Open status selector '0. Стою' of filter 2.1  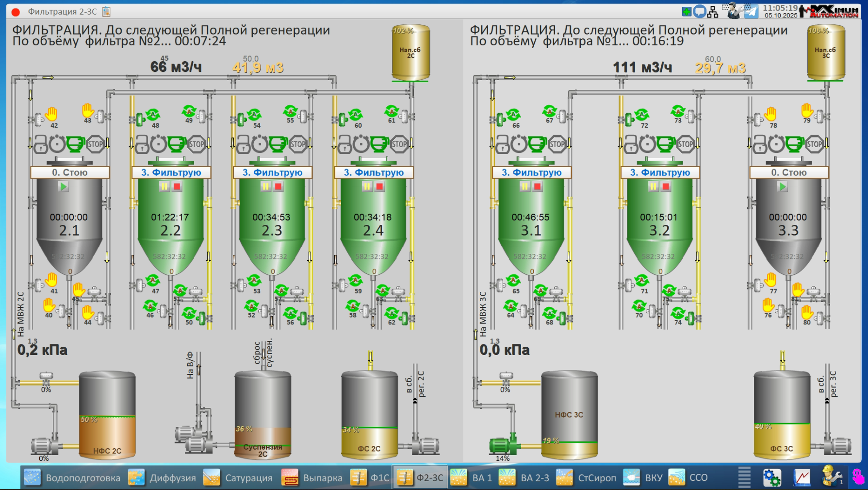click(x=70, y=172)
